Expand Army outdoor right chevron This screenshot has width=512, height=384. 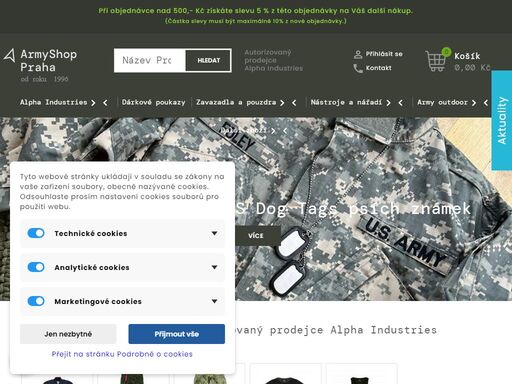coord(474,103)
